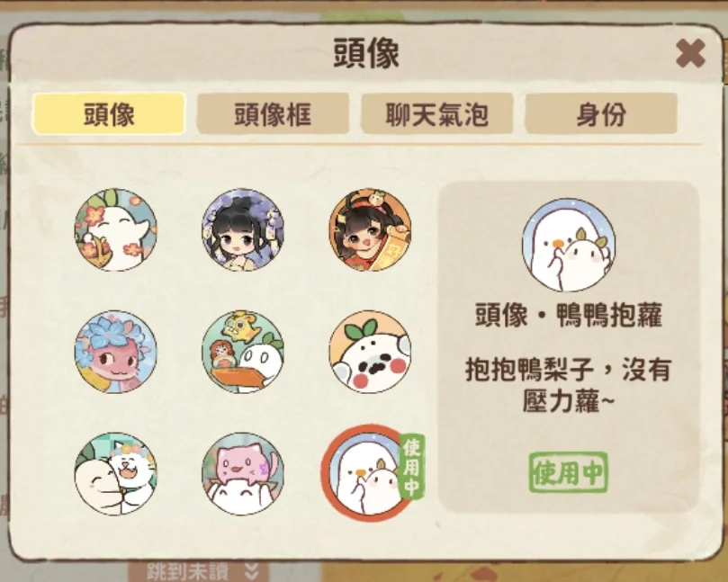Select the 頭像 tab
This screenshot has height=582, width=728.
tap(109, 113)
